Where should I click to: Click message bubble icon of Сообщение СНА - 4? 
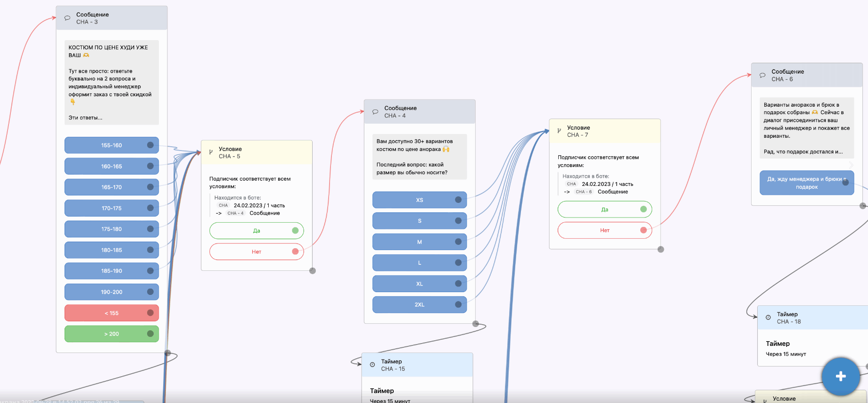click(375, 112)
